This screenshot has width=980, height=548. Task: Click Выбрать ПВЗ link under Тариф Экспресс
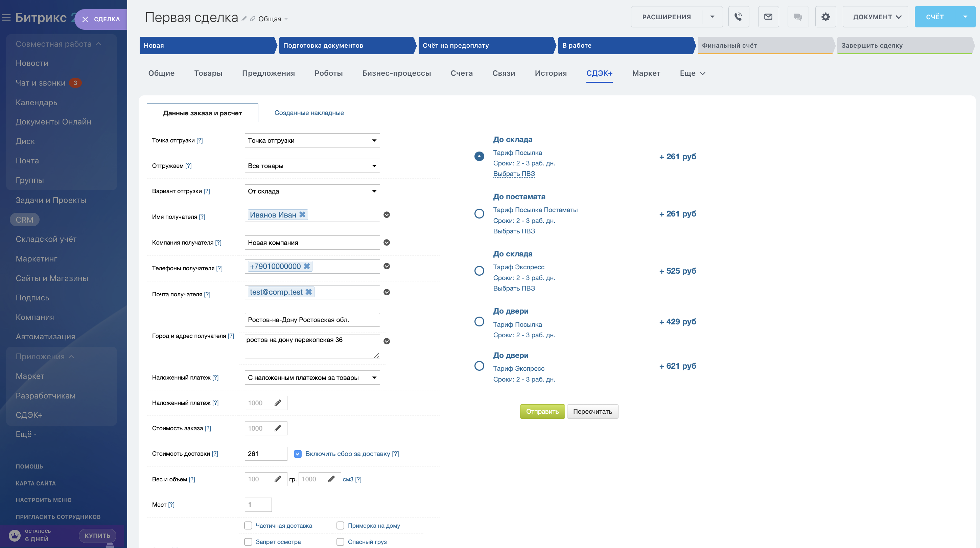(x=514, y=288)
